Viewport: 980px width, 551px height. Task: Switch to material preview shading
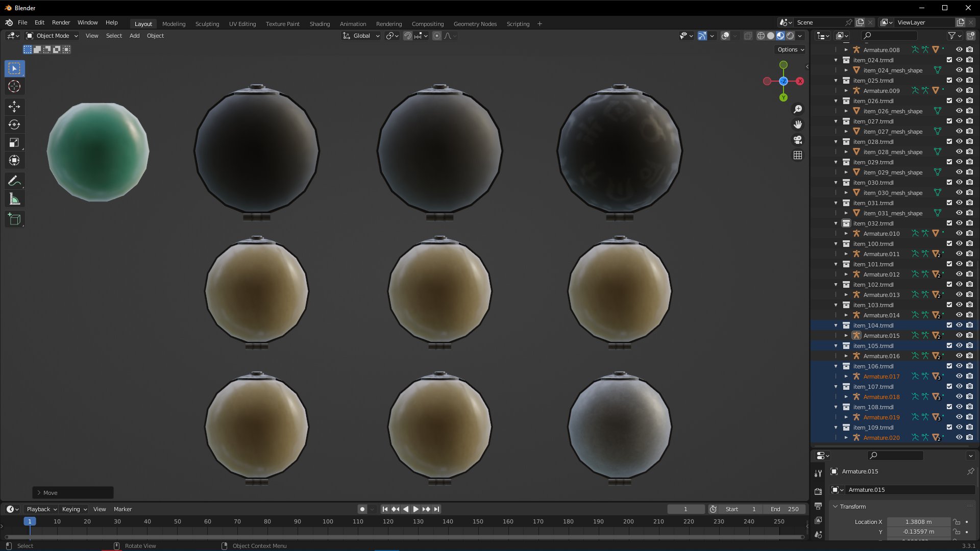coord(780,36)
